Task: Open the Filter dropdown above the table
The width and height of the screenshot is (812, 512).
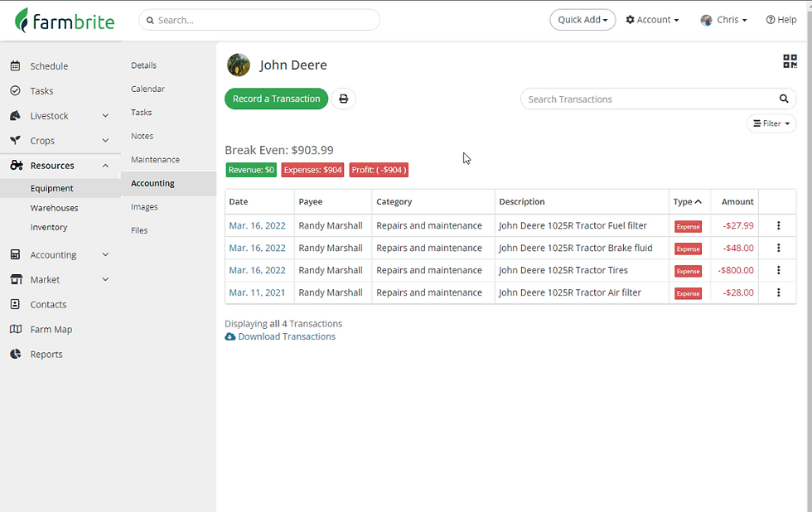Action: 771,123
